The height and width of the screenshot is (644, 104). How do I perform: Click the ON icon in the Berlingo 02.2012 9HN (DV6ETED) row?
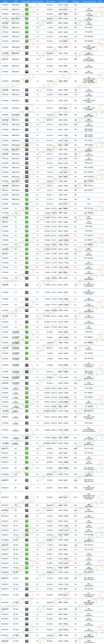click(27, 150)
